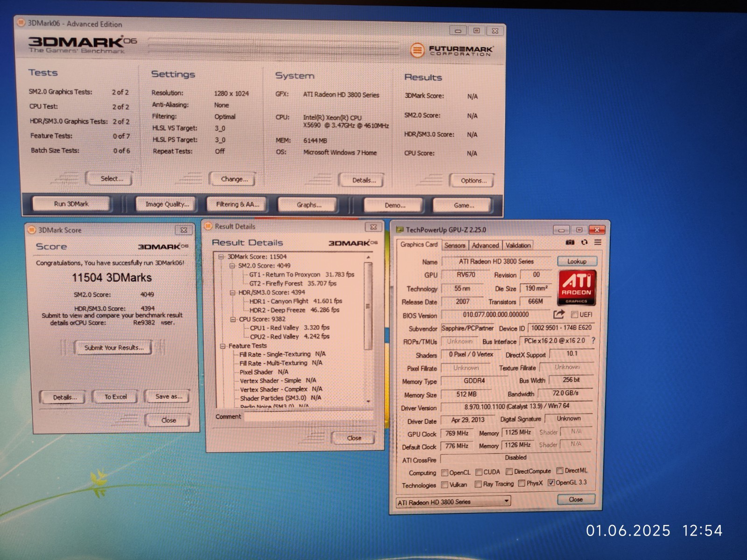Click GPU-Z title bar app icon
Image resolution: width=747 pixels, height=560 pixels.
[x=400, y=230]
